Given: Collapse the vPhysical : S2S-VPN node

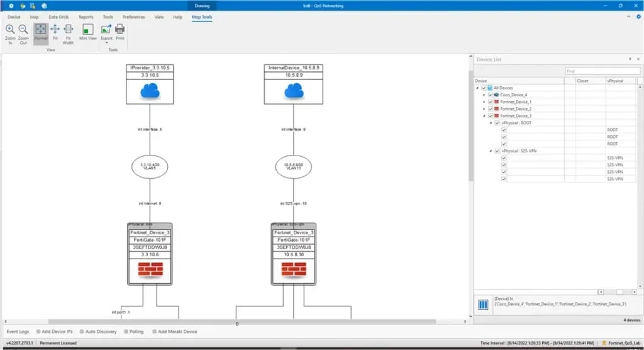Looking at the screenshot, I should pos(491,151).
